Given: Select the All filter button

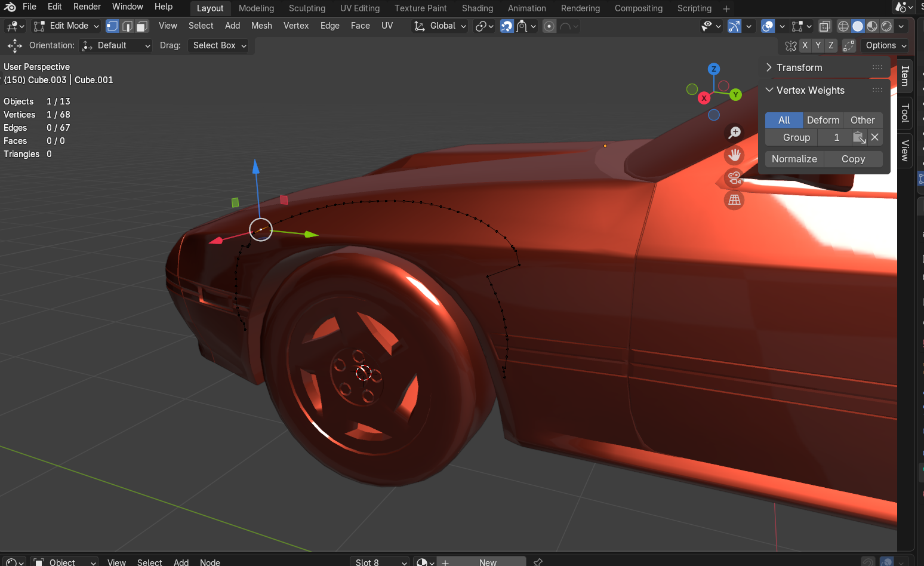Looking at the screenshot, I should pos(784,120).
